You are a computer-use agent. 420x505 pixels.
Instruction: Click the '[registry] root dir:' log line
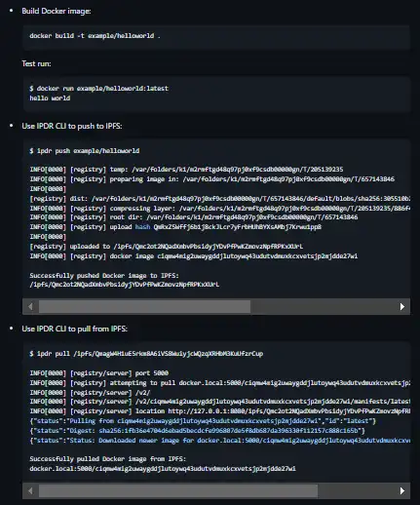[194, 217]
